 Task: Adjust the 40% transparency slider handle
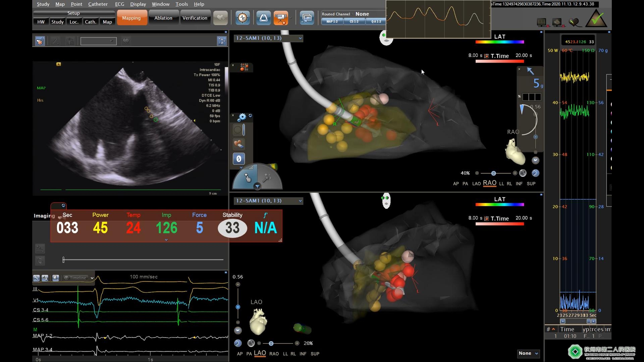tap(493, 173)
